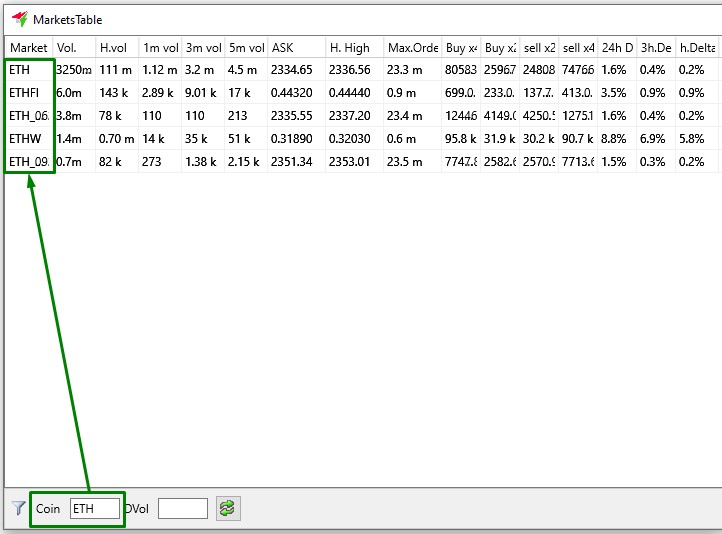Sort by the Market column header

[x=29, y=48]
